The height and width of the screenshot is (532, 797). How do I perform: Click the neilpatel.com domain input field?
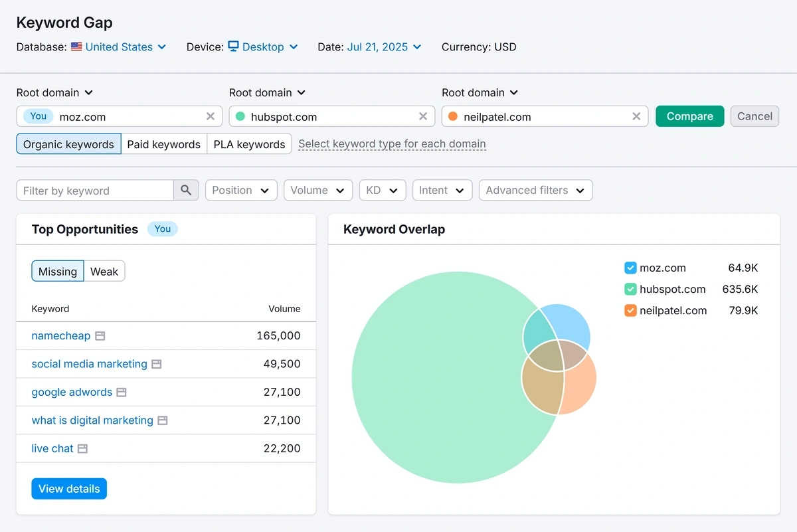click(x=545, y=116)
